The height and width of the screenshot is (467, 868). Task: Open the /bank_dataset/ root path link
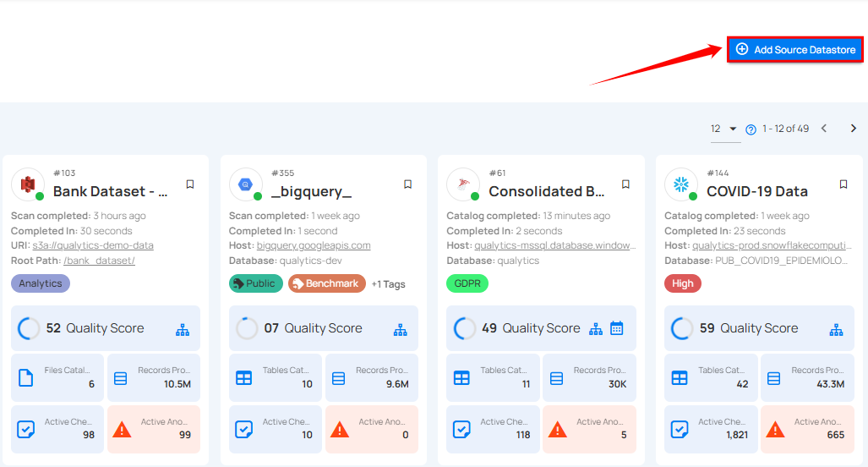pos(99,261)
